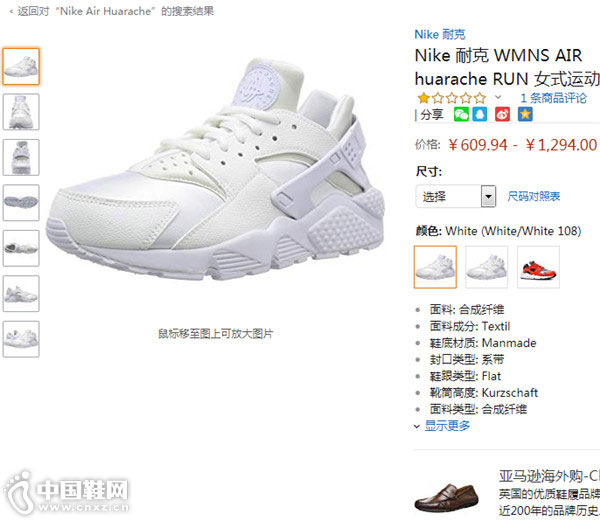Image resolution: width=600 pixels, height=520 pixels.
Task: Share product via the green WeChat icon
Action: [x=461, y=114]
